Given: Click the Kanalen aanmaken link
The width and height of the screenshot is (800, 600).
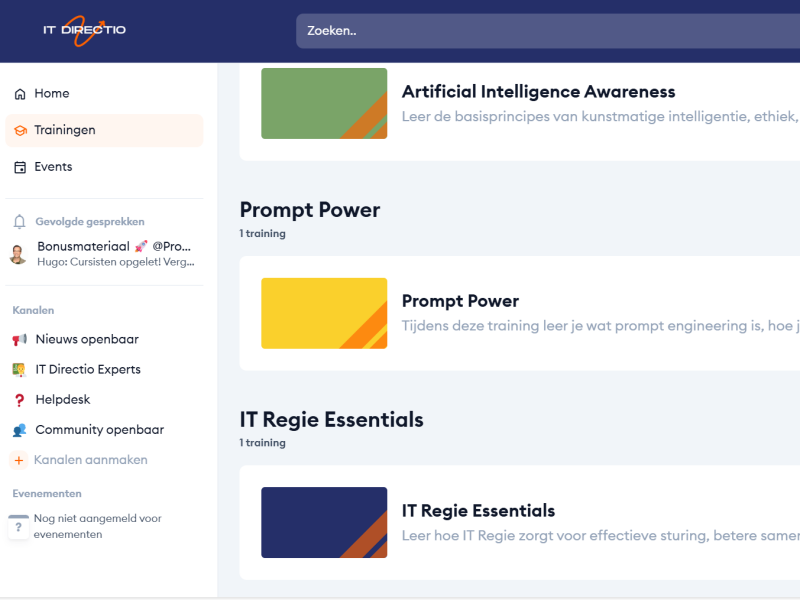Looking at the screenshot, I should (x=91, y=460).
